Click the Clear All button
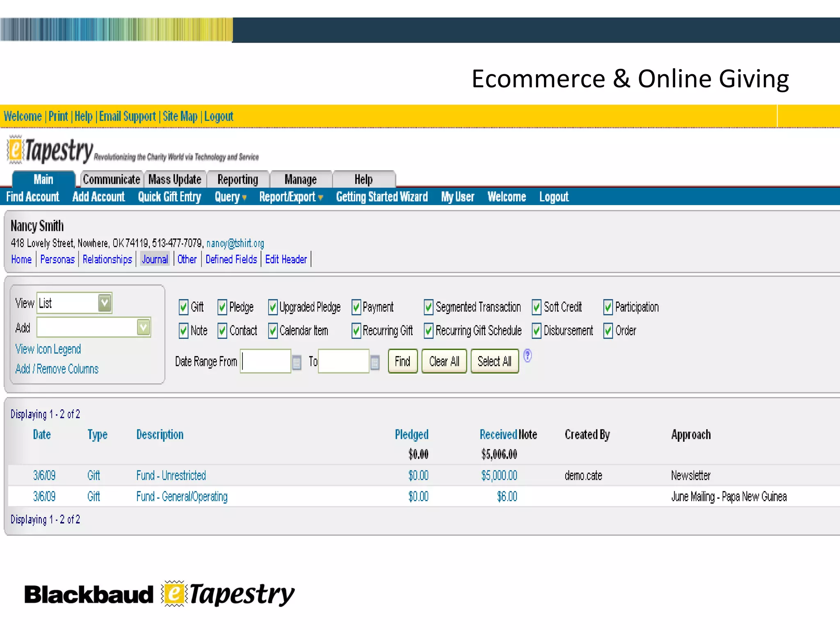 [x=444, y=361]
